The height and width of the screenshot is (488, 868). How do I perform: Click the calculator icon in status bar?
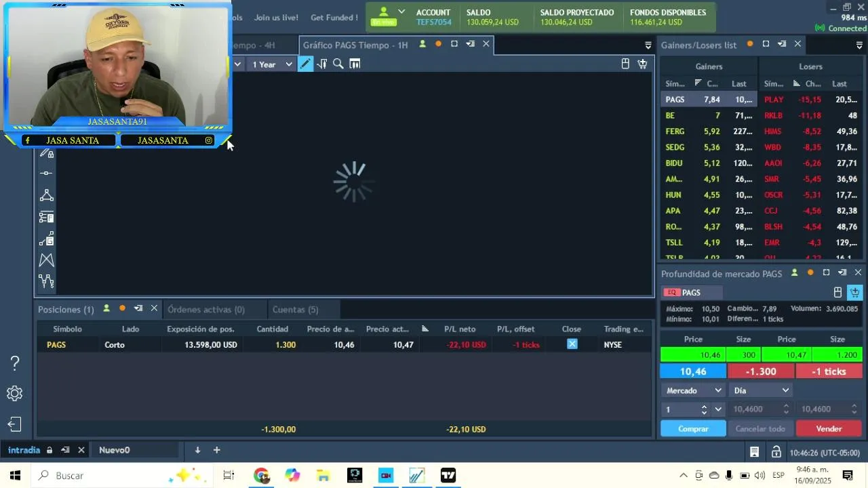click(x=754, y=452)
